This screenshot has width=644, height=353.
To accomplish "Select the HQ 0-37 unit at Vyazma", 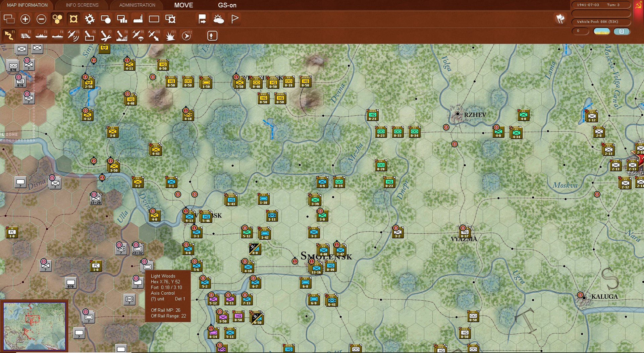I will pyautogui.click(x=465, y=233).
